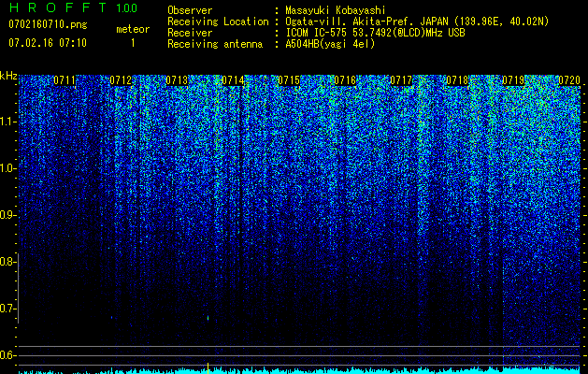The height and width of the screenshot is (374, 588).
Task: Click the Receiving antenna label
Action: (x=215, y=44)
